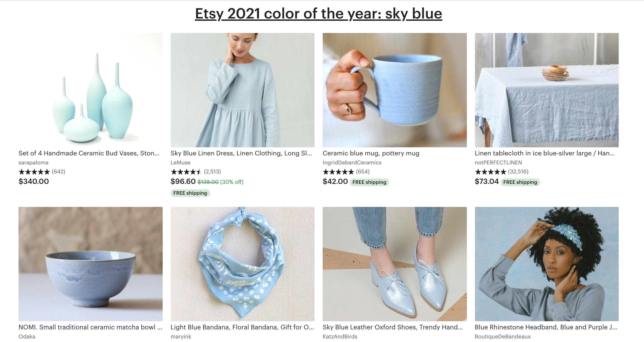The width and height of the screenshot is (644, 342).
Task: Open the light blue floral bandana photo
Action: 242,264
